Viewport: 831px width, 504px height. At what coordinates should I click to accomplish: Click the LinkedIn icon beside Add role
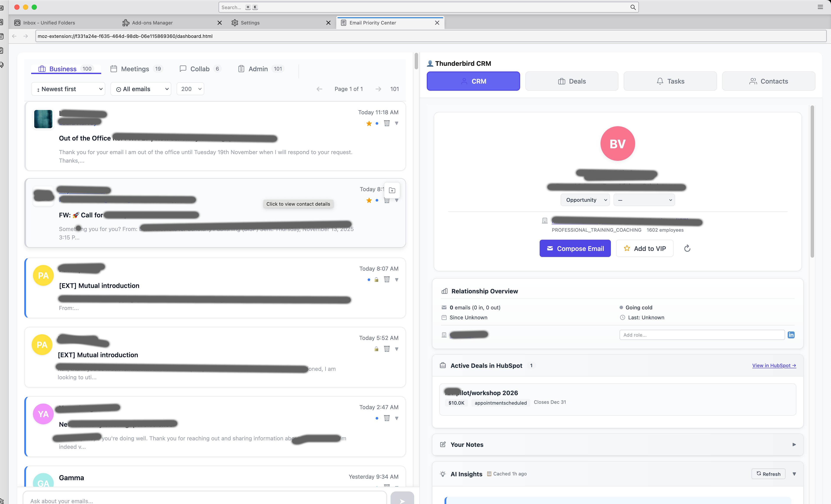coord(791,335)
